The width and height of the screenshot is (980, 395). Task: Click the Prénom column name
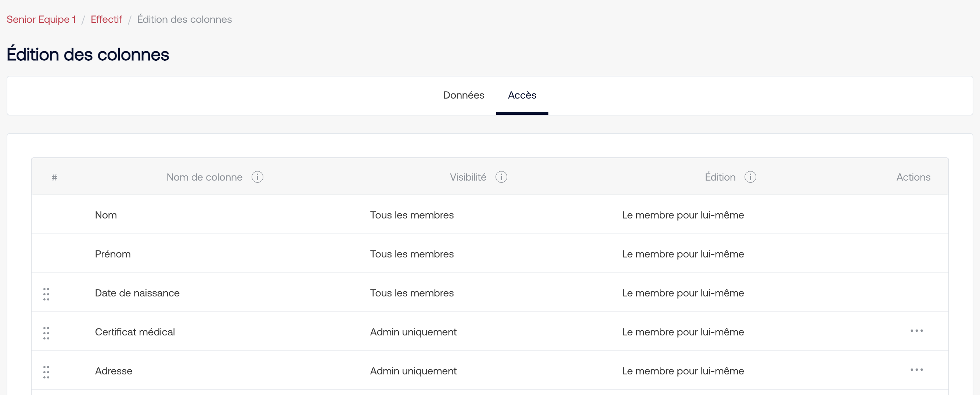click(113, 254)
